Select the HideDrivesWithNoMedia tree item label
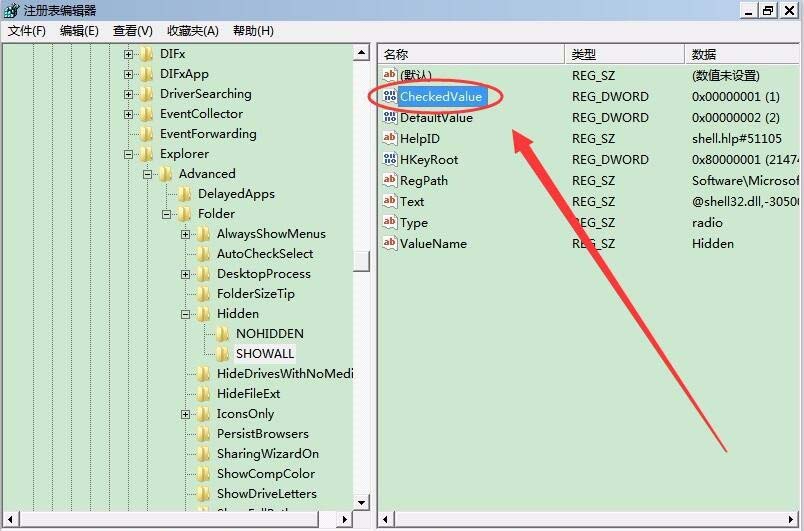This screenshot has height=531, width=804. coord(285,374)
